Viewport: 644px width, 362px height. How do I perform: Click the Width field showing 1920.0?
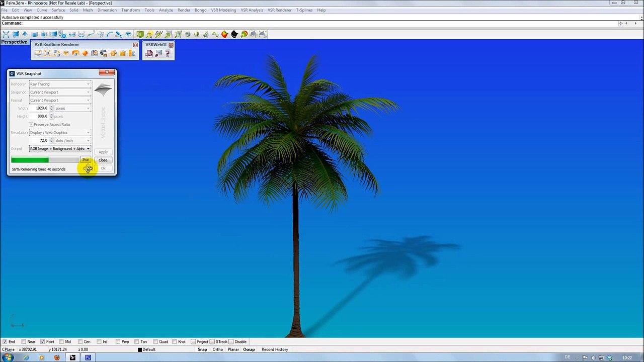(x=39, y=108)
